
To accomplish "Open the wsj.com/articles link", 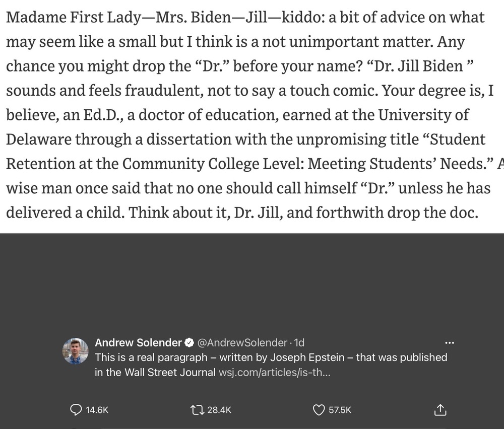I will (x=274, y=373).
